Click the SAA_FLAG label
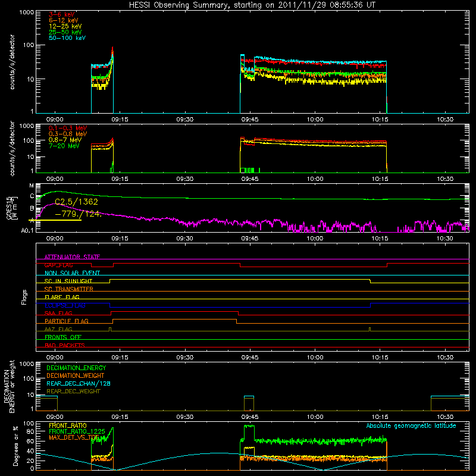 (58, 313)
